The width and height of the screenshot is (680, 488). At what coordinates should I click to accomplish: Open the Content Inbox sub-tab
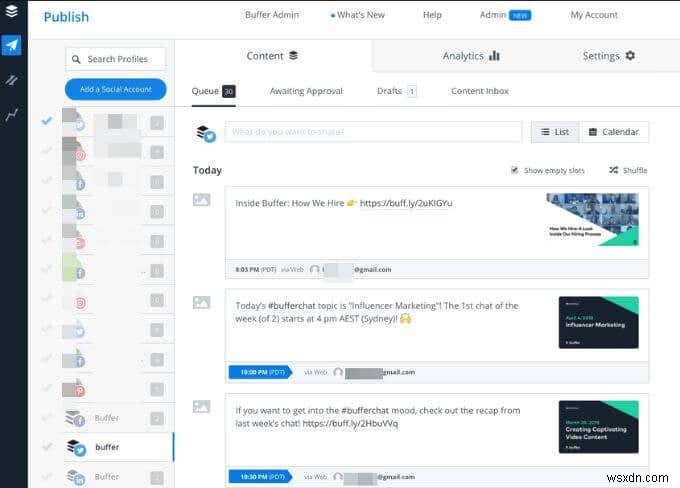tap(480, 91)
